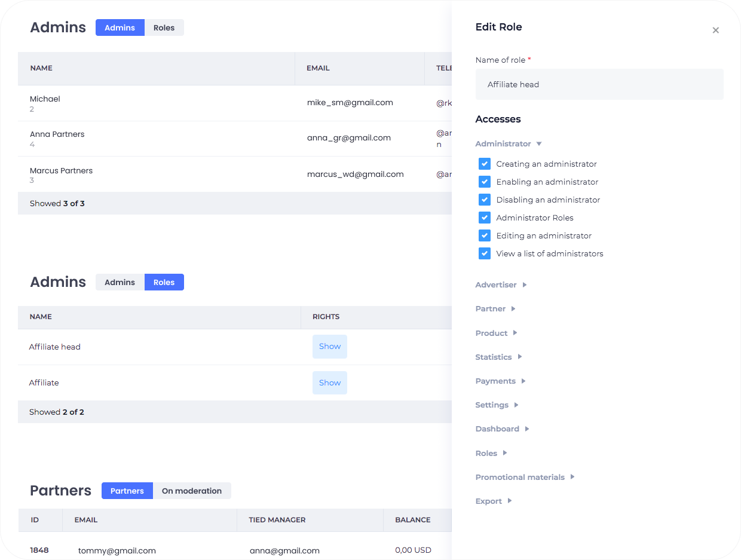Expand the Export accesses group
The image size is (741, 560).
pyautogui.click(x=494, y=501)
